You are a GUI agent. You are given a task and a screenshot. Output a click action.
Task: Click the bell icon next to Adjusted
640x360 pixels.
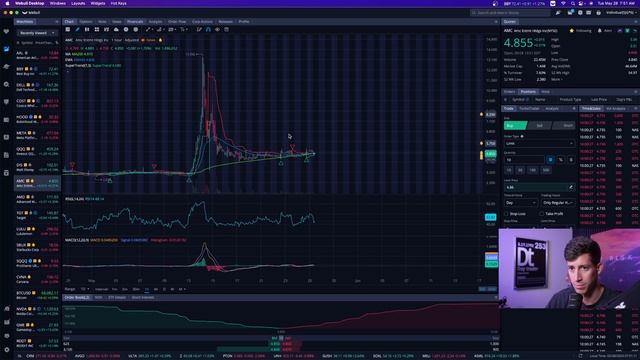tap(160, 40)
